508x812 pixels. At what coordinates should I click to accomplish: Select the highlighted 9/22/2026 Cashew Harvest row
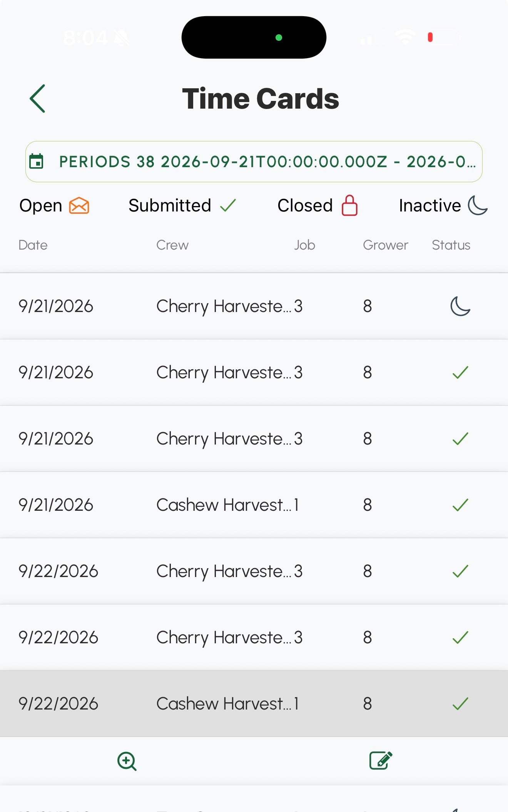[x=254, y=704]
